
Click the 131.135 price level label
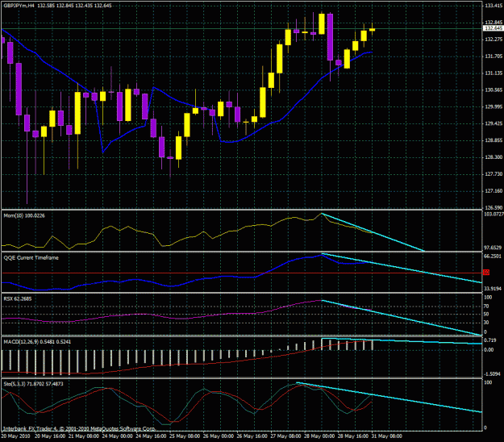(x=494, y=73)
